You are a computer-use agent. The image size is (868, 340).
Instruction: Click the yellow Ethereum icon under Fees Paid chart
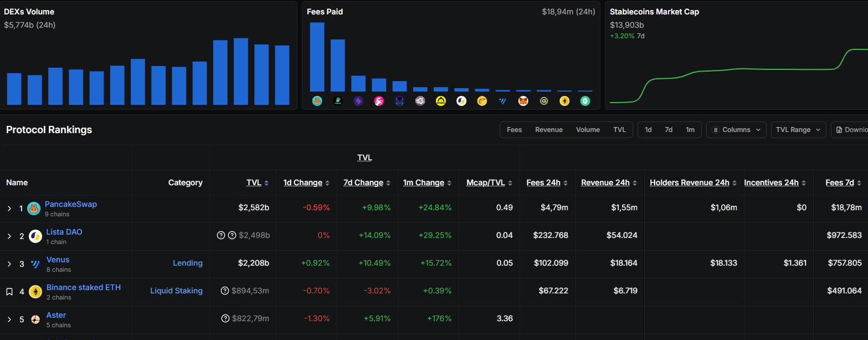click(x=564, y=101)
